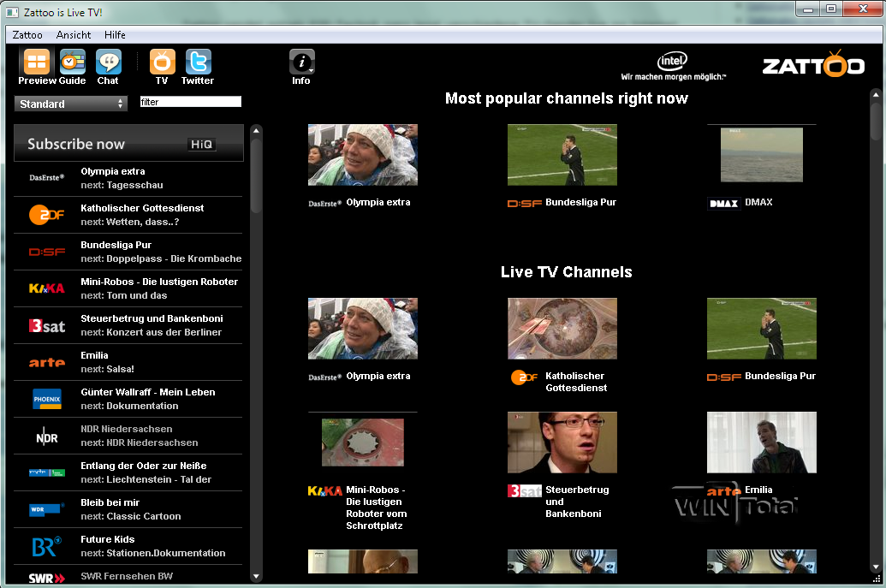Image resolution: width=886 pixels, height=588 pixels.
Task: Click inside the filter text field
Action: [190, 102]
